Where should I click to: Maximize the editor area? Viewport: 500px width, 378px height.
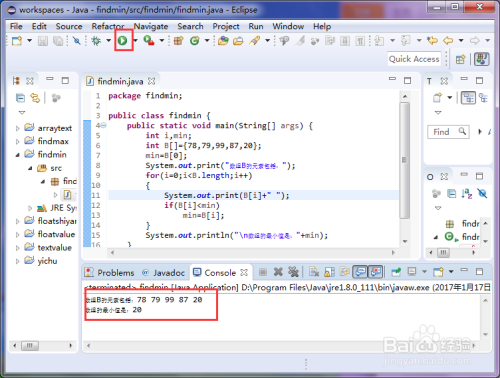[407, 81]
